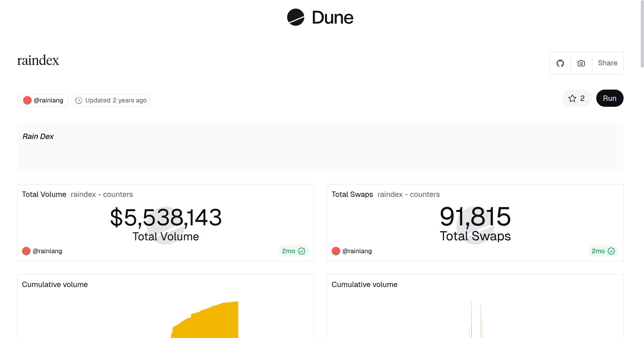
Task: Open raindex - counters link in Total Volume
Action: pos(102,194)
